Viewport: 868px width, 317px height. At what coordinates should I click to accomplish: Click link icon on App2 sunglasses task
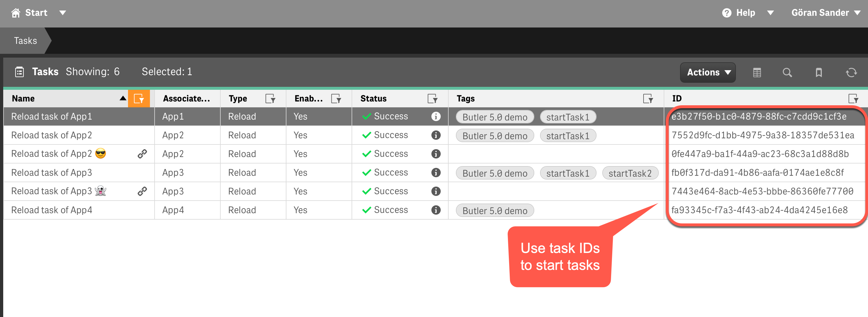(x=142, y=154)
